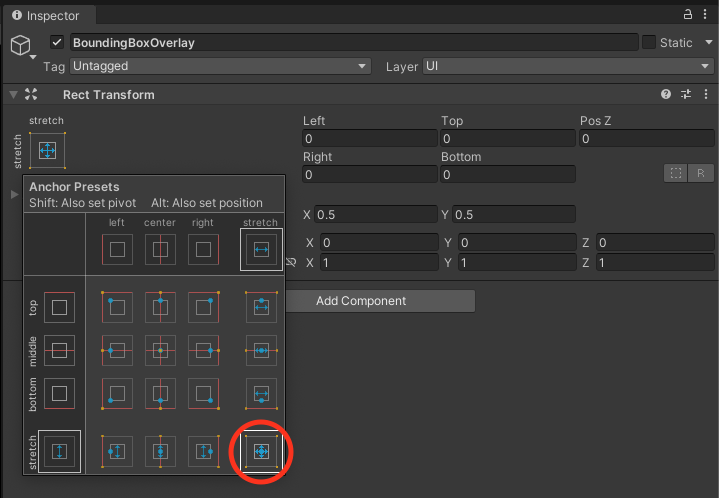This screenshot has width=719, height=498.
Task: Toggle BoundingBoxOverlay active checkbox
Action: pos(56,42)
